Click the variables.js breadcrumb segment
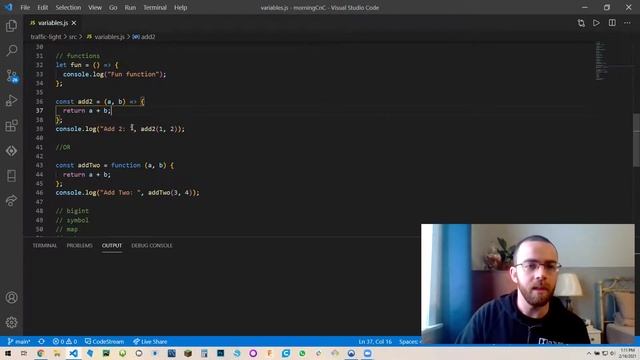The height and width of the screenshot is (360, 640). 106,37
